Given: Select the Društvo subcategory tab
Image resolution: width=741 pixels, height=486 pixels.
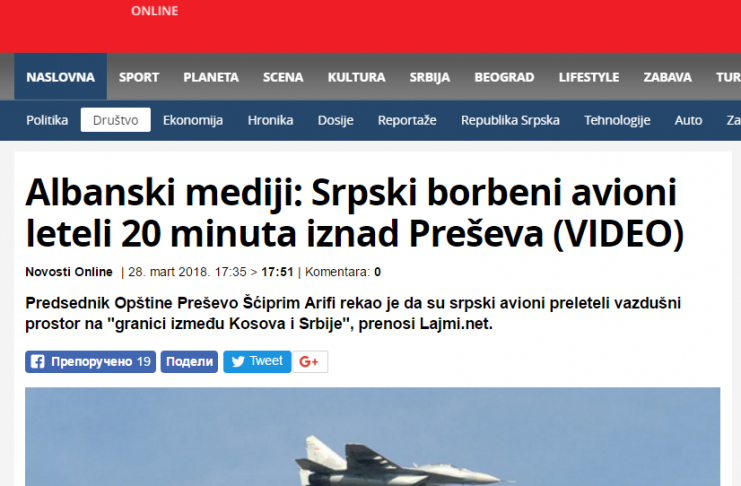Looking at the screenshot, I should pos(116,120).
